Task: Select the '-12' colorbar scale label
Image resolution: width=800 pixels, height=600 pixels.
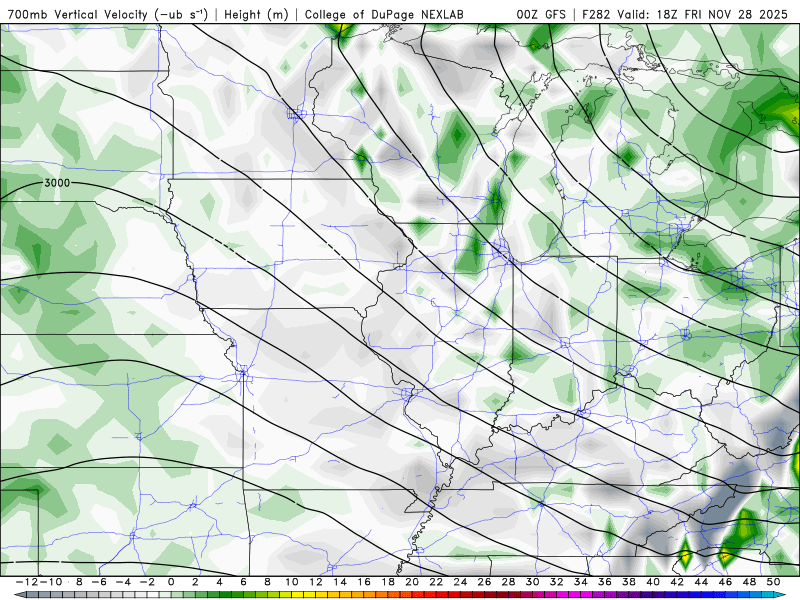Action: pos(28,582)
